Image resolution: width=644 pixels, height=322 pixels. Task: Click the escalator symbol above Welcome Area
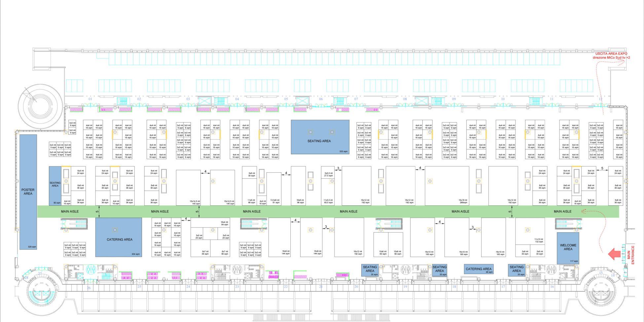[x=568, y=224]
